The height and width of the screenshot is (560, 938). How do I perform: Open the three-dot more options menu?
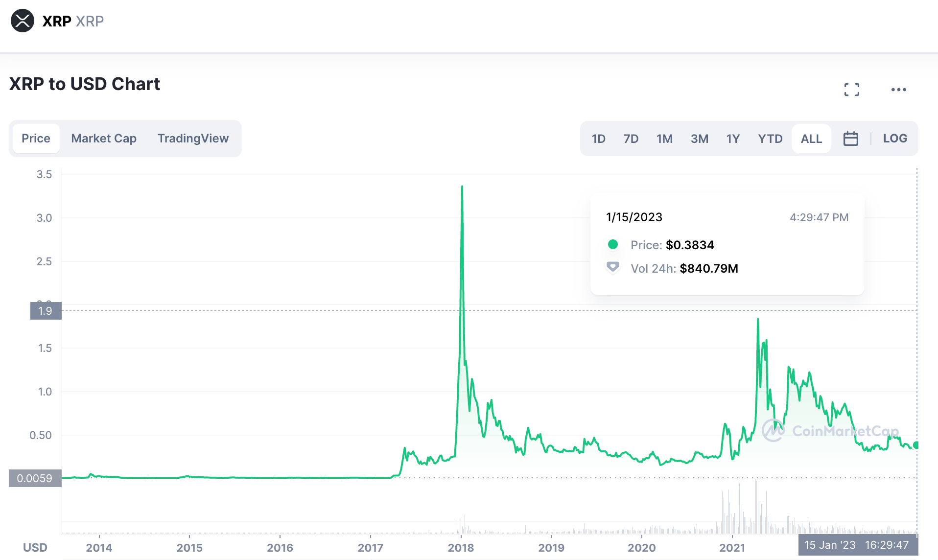pyautogui.click(x=898, y=90)
